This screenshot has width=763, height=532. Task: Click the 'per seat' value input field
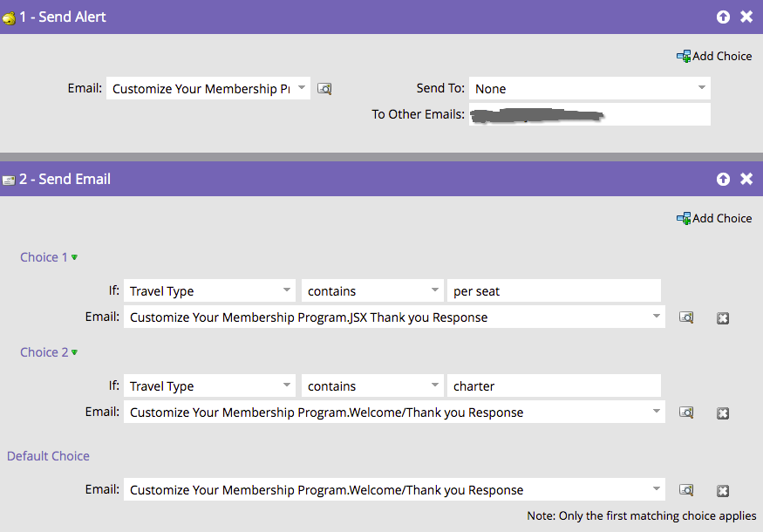pos(554,290)
